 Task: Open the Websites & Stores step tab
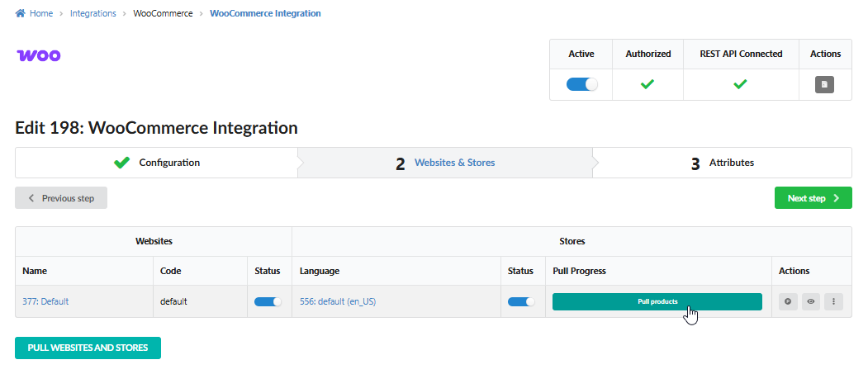tap(446, 163)
